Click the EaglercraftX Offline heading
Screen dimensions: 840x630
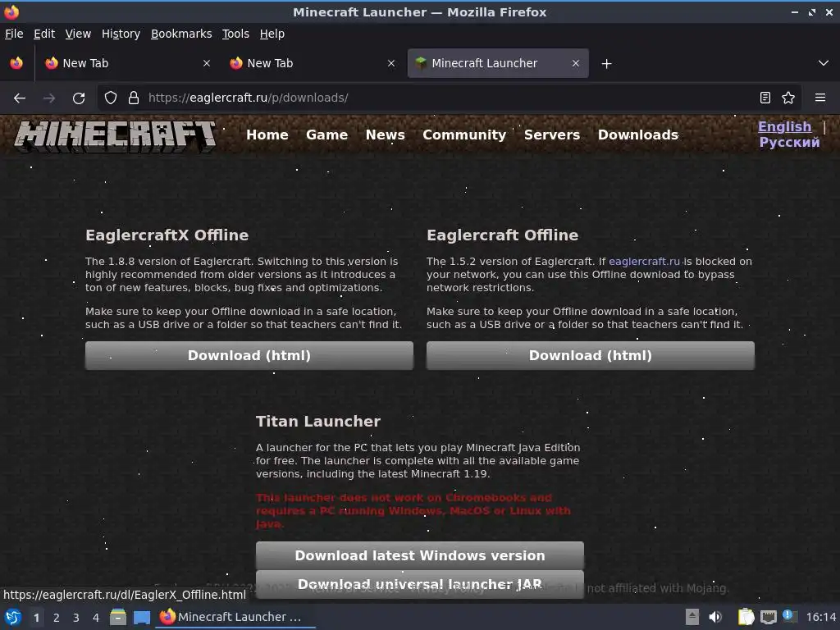(167, 235)
